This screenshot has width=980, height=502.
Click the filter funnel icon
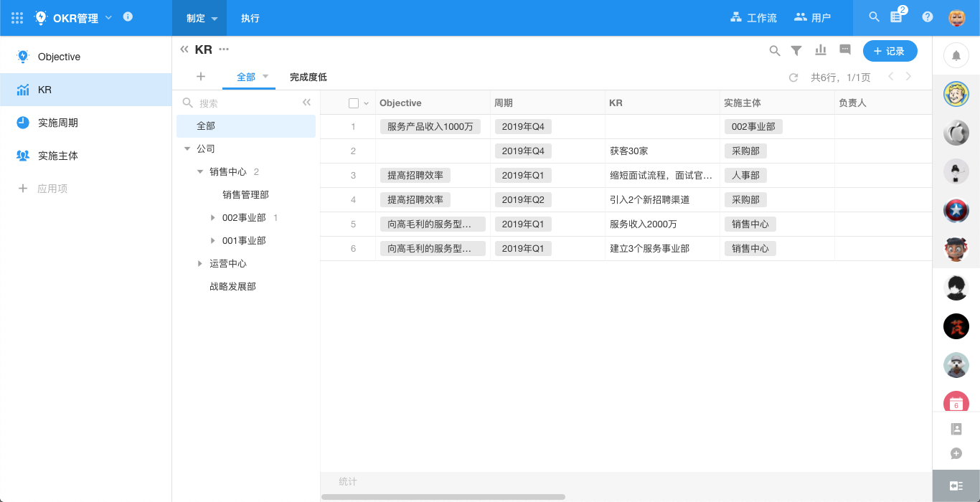click(x=796, y=50)
